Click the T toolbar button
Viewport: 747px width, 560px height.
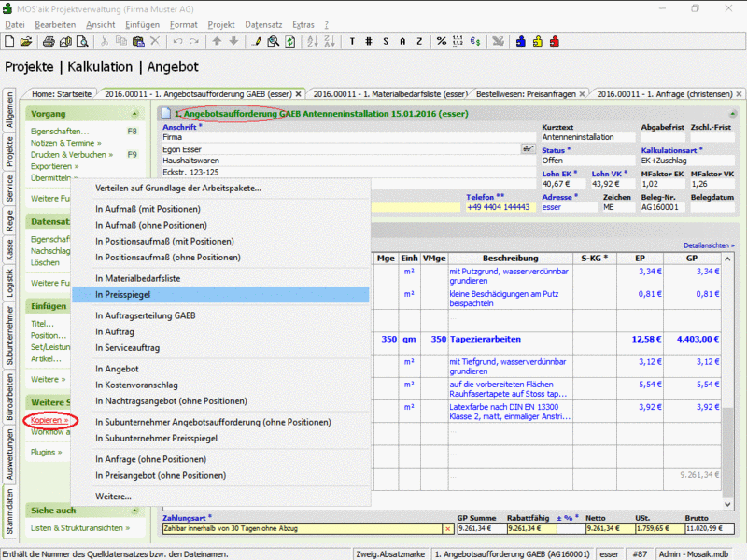tap(352, 41)
